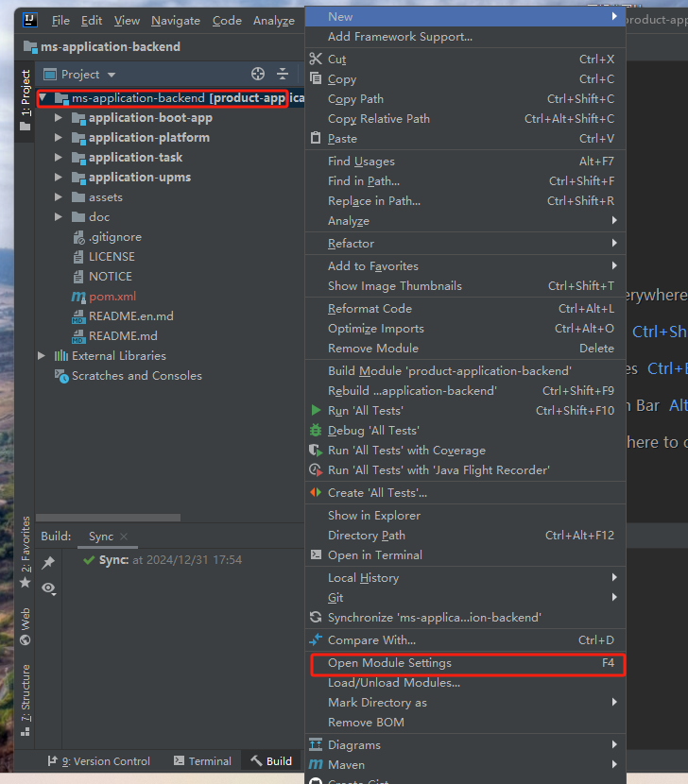Image resolution: width=688 pixels, height=784 pixels.
Task: Open the Project view dropdown
Action: (88, 74)
